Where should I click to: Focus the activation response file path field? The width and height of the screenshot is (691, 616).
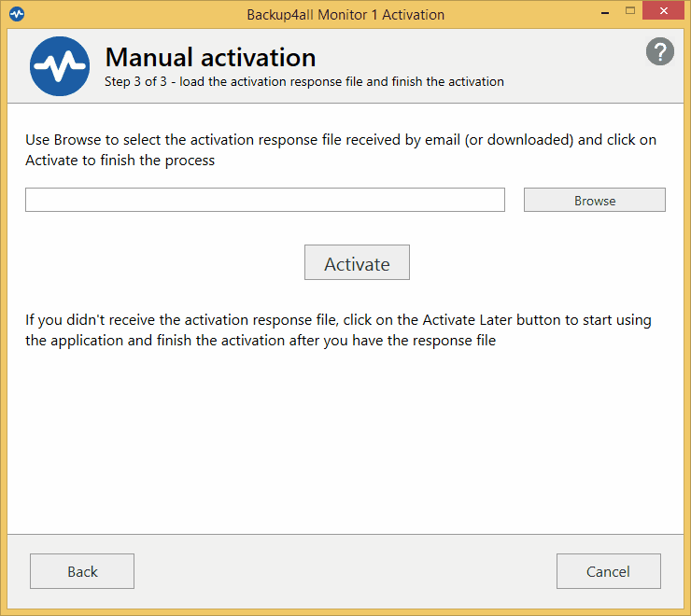click(265, 200)
